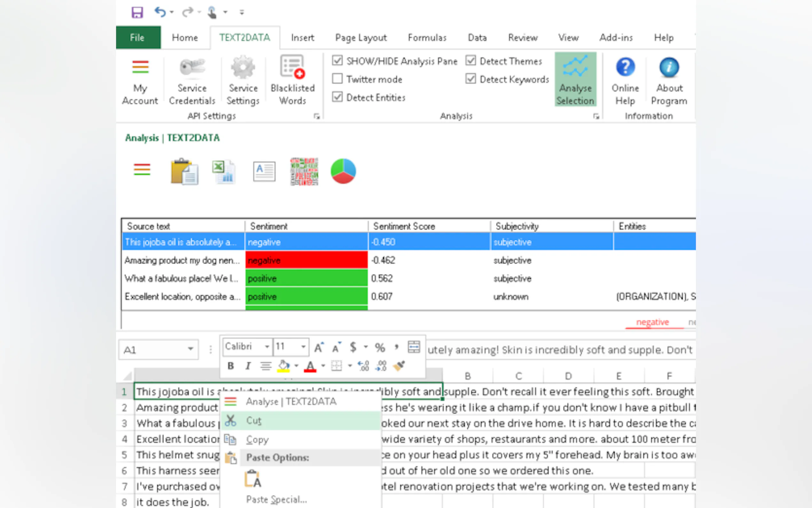Enable the Twitter mode checkbox
This screenshot has width=812, height=508.
tap(337, 79)
